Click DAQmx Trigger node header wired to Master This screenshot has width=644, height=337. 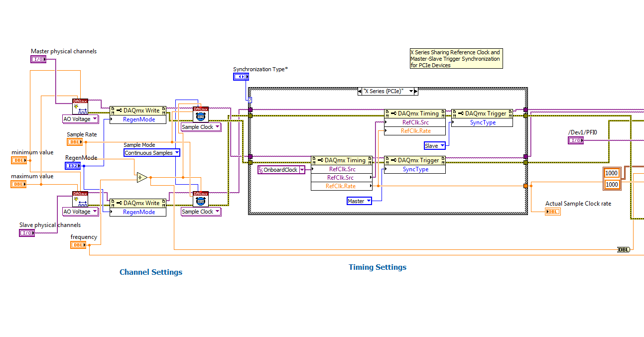coord(414,160)
